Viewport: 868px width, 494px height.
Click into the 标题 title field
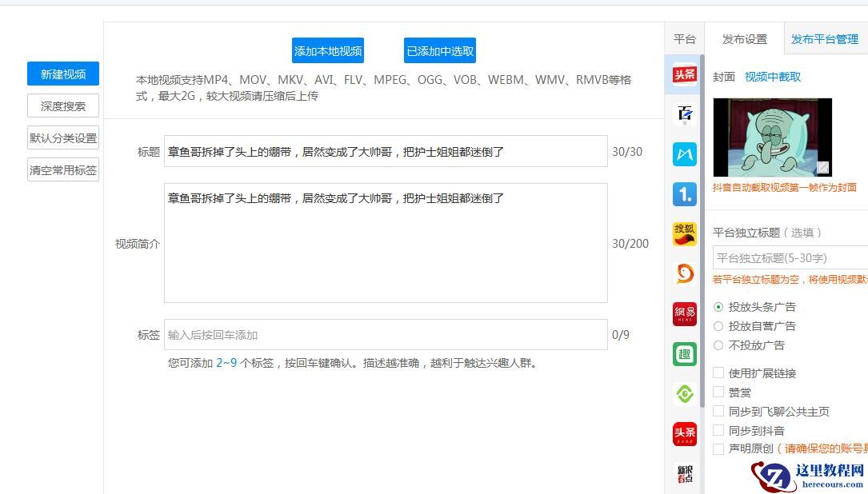coord(386,151)
